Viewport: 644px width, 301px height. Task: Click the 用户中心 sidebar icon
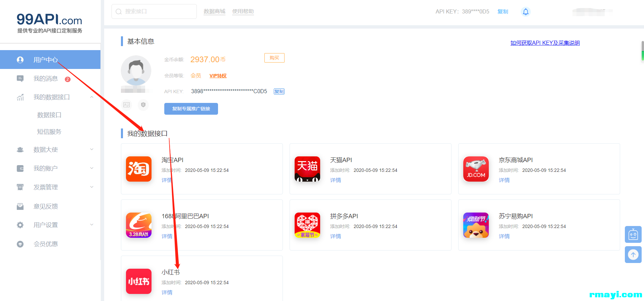(20, 60)
